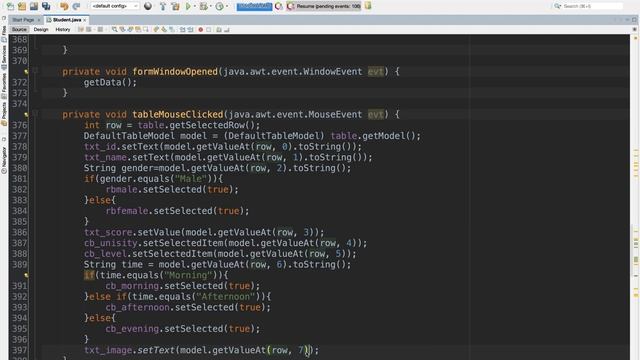Viewport: 640px width, 360px height.
Task: Click the Clean and Build icon
Action: (175, 6)
